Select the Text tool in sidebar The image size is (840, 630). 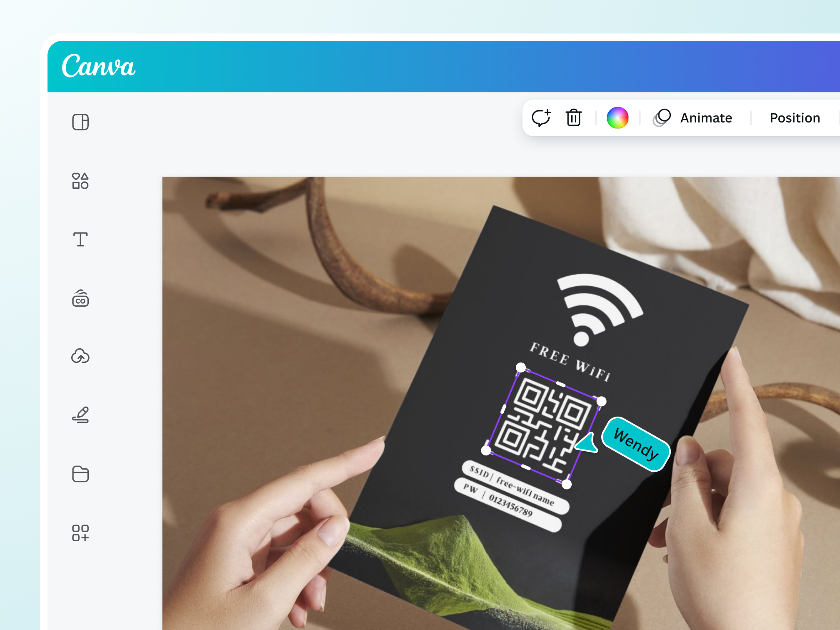80,240
